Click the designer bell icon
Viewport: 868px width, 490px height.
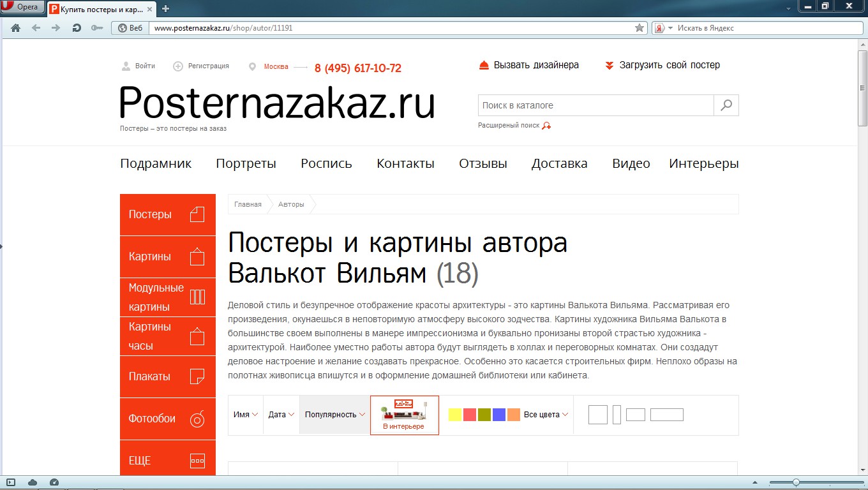(x=484, y=65)
